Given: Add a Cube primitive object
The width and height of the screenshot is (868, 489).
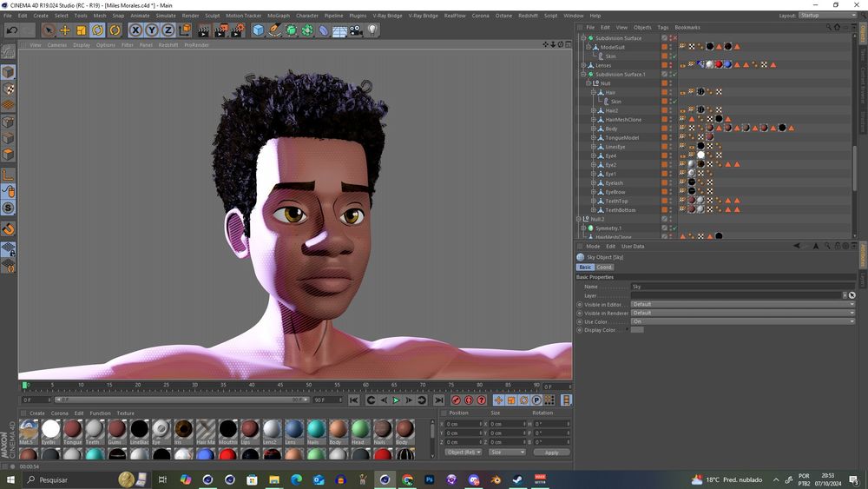Looking at the screenshot, I should point(258,30).
